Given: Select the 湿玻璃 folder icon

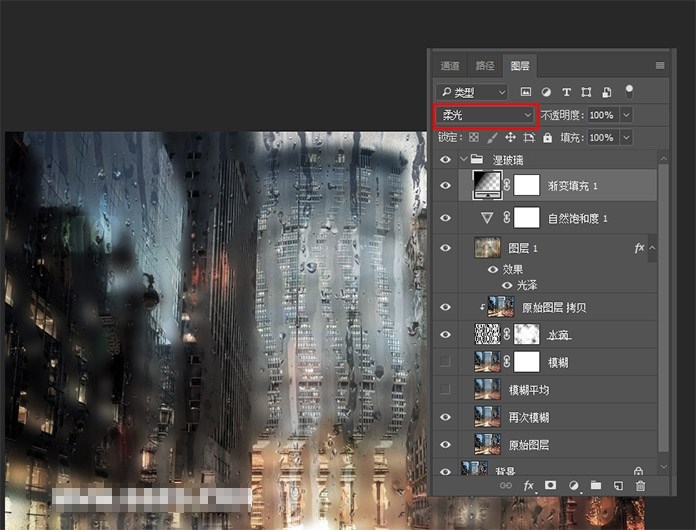Looking at the screenshot, I should (477, 159).
